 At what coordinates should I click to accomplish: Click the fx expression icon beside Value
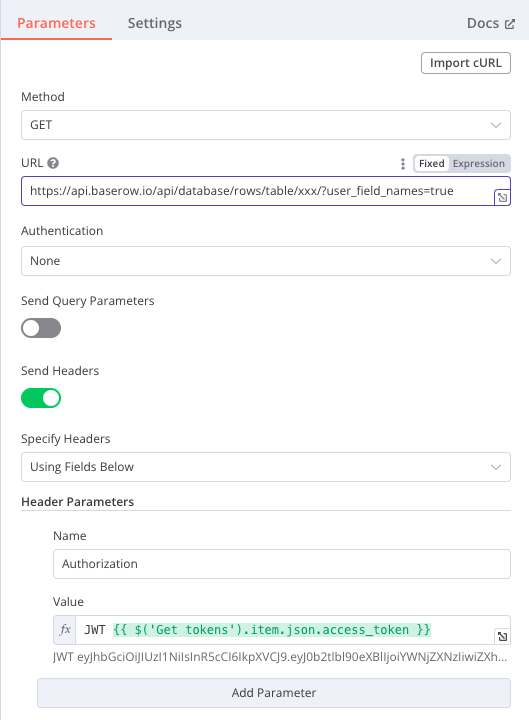pos(65,630)
